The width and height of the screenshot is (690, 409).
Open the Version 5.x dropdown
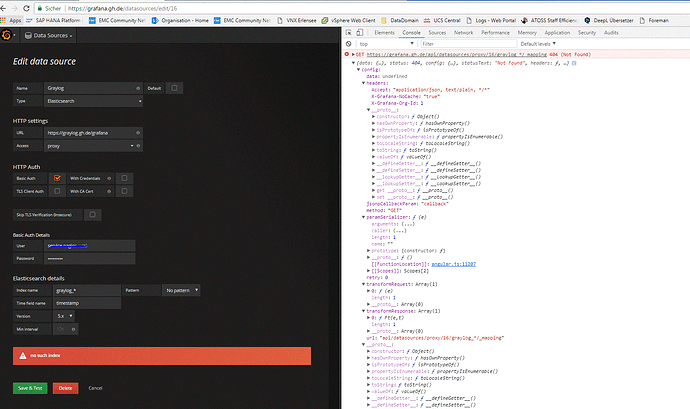64,316
